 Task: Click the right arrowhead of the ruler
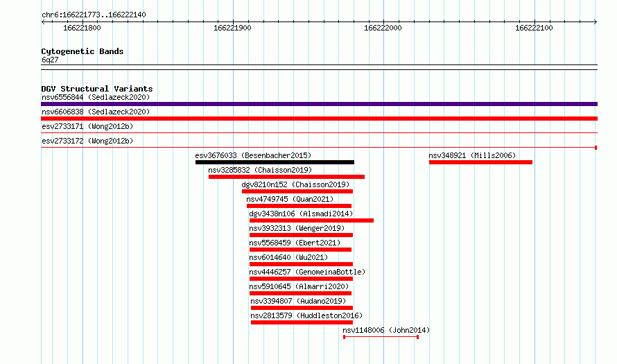(596, 22)
